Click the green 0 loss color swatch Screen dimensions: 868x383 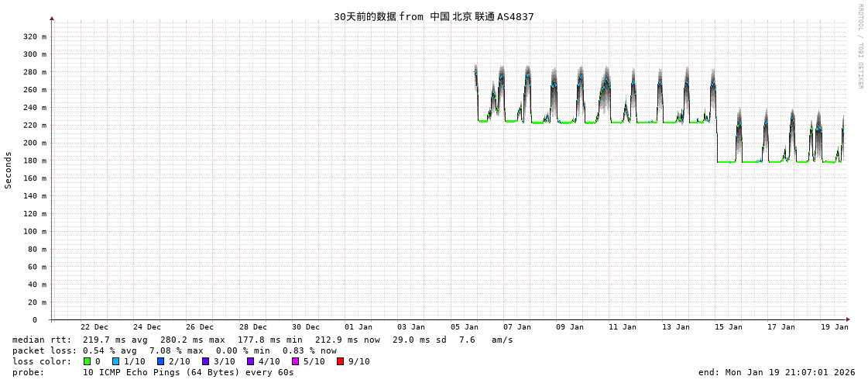[87, 361]
